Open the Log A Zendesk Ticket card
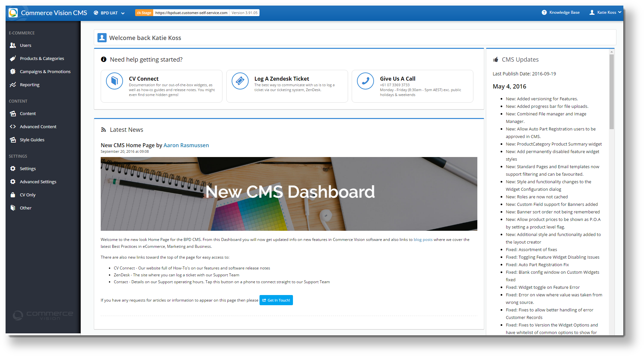This screenshot has width=644, height=356. tap(287, 86)
